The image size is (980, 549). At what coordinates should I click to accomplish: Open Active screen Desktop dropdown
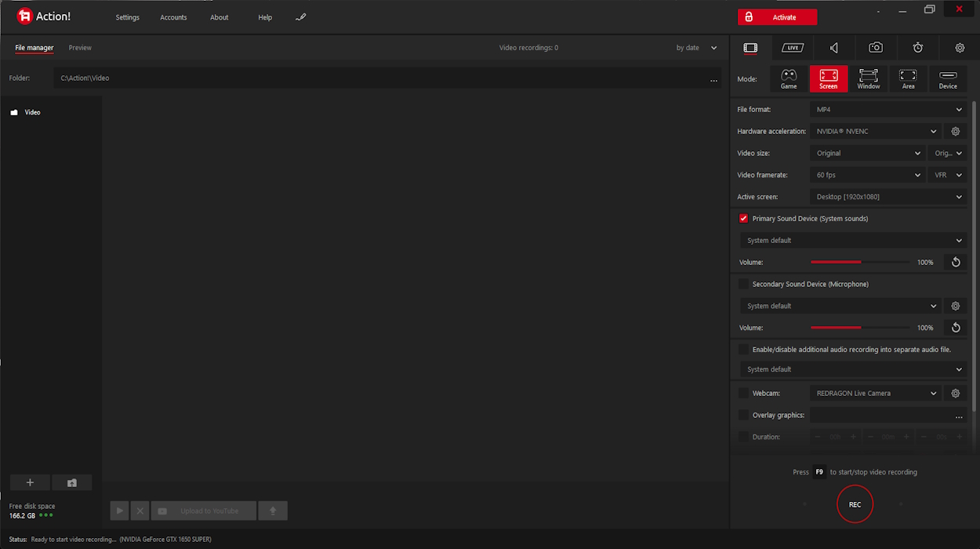pyautogui.click(x=888, y=197)
